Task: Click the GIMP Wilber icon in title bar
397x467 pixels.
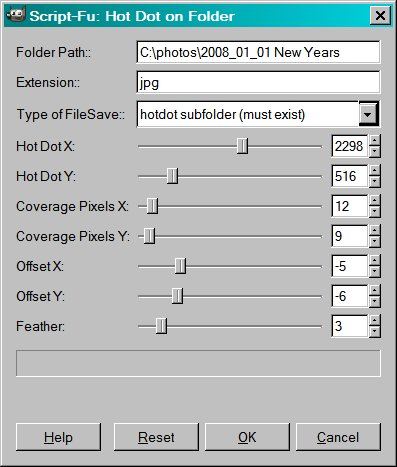Action: click(15, 15)
